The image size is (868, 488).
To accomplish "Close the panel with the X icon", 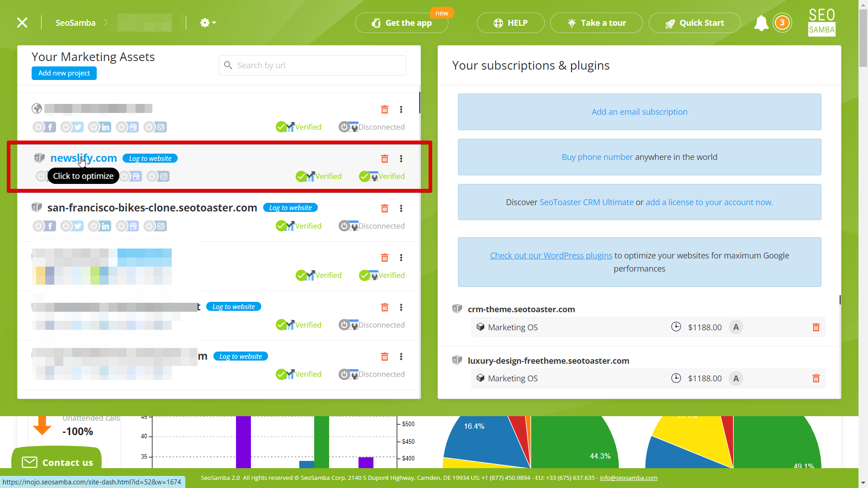I will [22, 23].
